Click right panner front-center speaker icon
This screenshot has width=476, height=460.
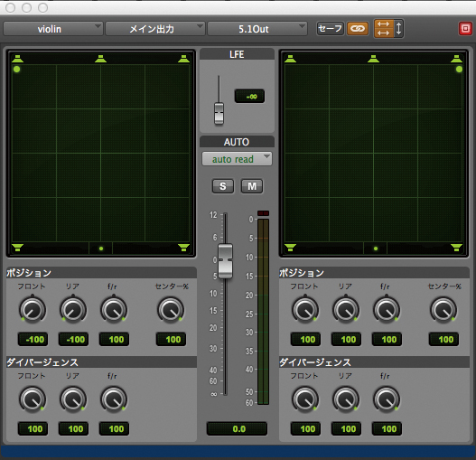pyautogui.click(x=373, y=59)
